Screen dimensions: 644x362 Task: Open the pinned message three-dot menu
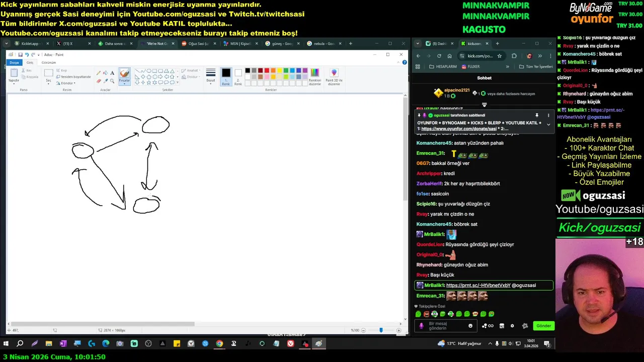[548, 116]
